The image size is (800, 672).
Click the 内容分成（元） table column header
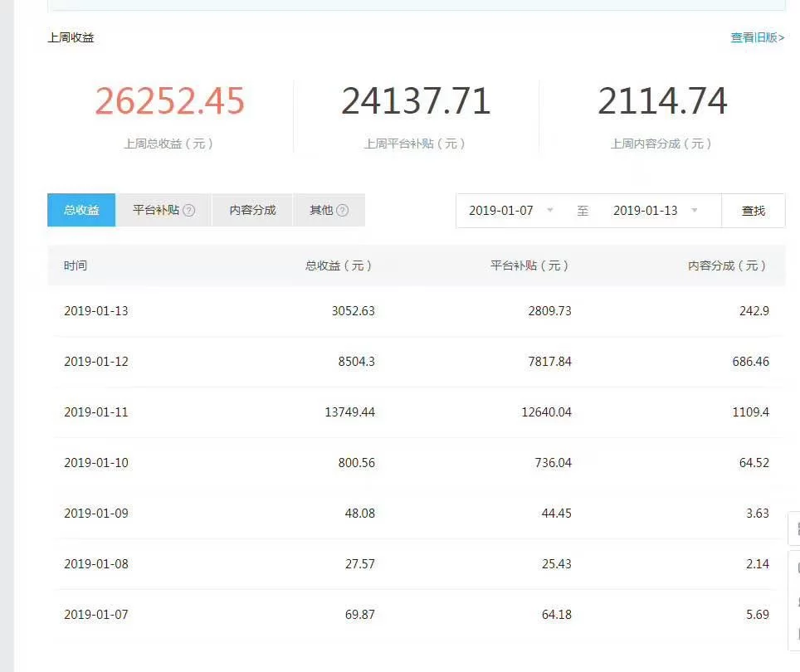[727, 265]
